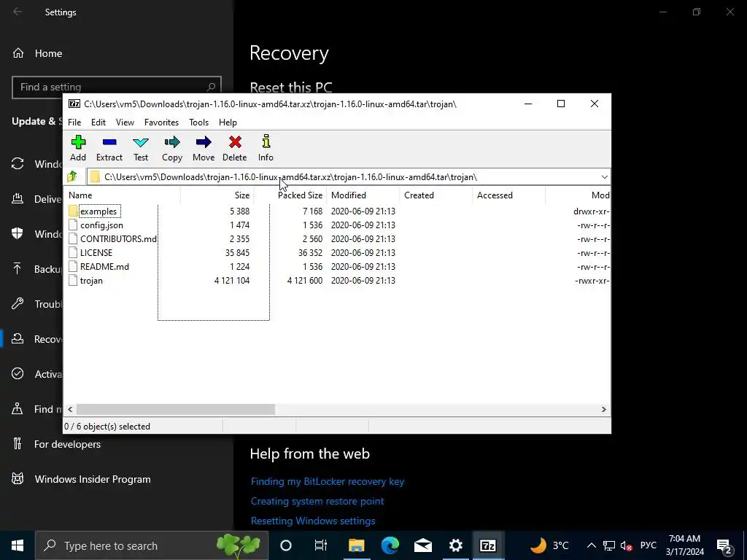Open Cortana from the taskbar

pos(286,545)
